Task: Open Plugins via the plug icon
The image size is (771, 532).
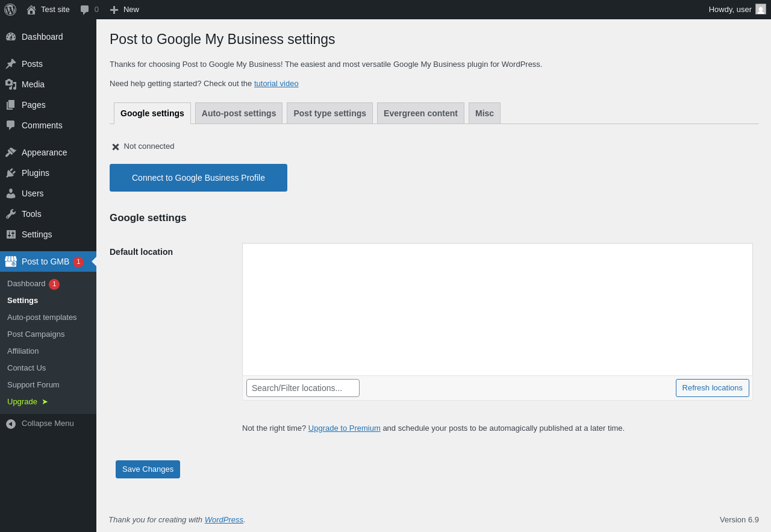Action: tap(11, 173)
